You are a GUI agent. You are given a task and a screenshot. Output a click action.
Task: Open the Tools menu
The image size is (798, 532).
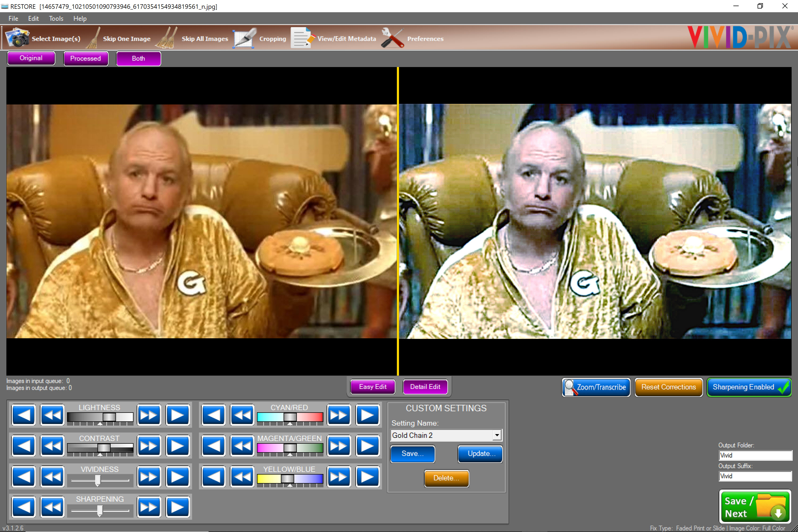click(56, 19)
